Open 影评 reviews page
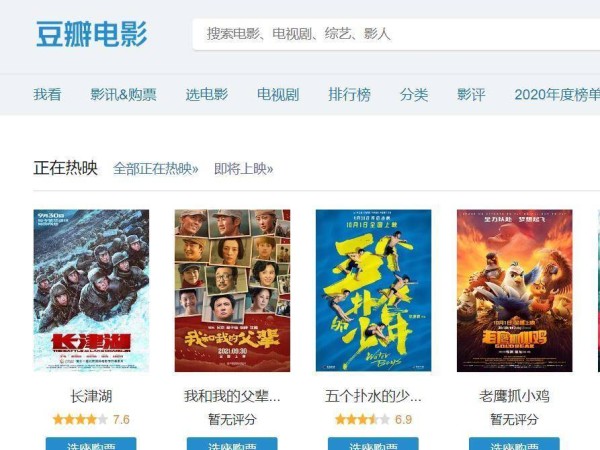The image size is (600, 450). pyautogui.click(x=471, y=95)
